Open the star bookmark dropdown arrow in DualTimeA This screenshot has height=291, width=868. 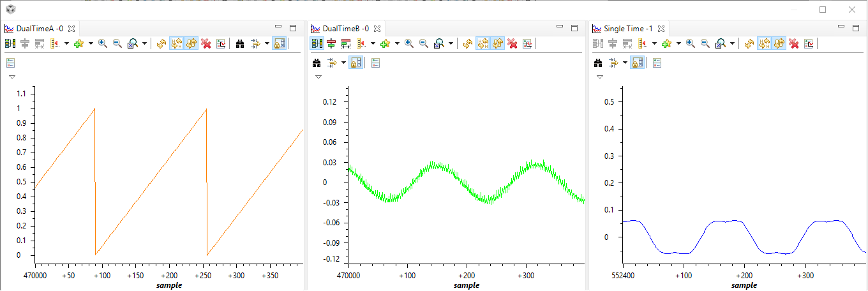91,43
